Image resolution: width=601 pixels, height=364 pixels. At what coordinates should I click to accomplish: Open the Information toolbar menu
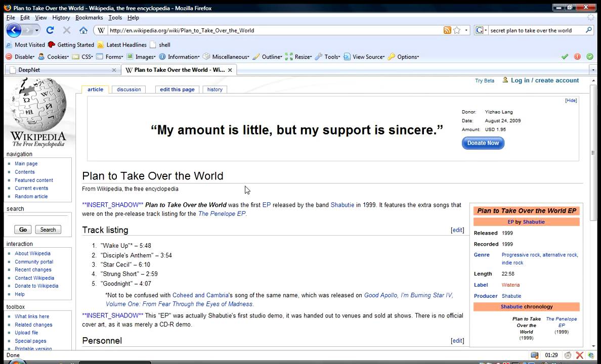(x=180, y=57)
